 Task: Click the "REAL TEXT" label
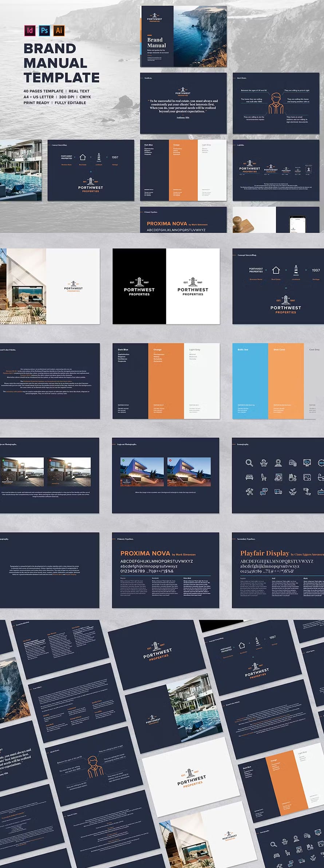click(x=79, y=91)
